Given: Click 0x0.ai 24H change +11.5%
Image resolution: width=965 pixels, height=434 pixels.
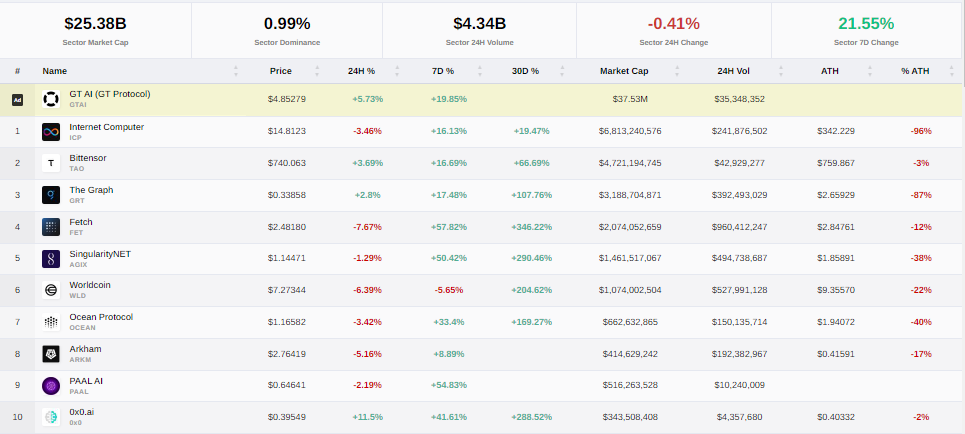Looking at the screenshot, I should (367, 417).
